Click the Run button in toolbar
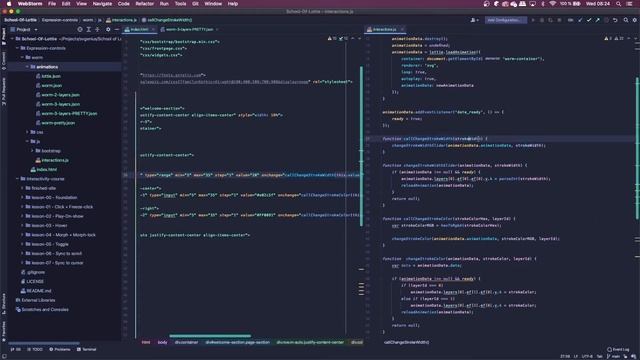Screen dimensions: 640x360 [x=533, y=20]
